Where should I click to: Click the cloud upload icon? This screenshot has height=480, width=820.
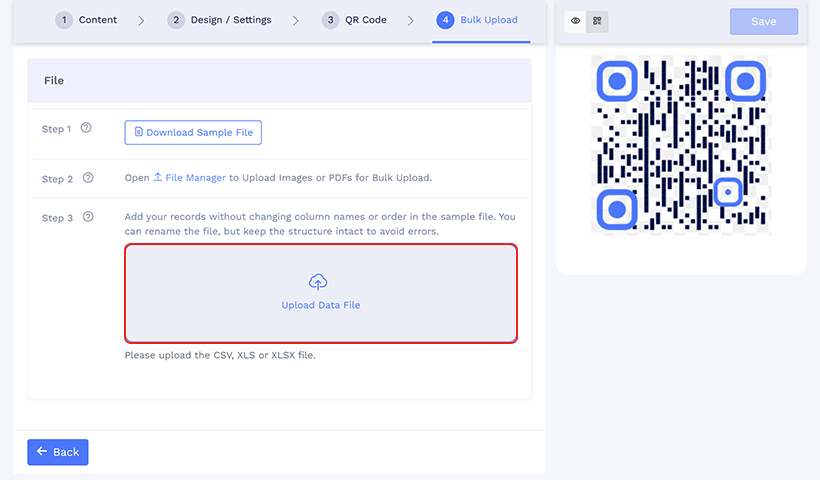click(319, 282)
